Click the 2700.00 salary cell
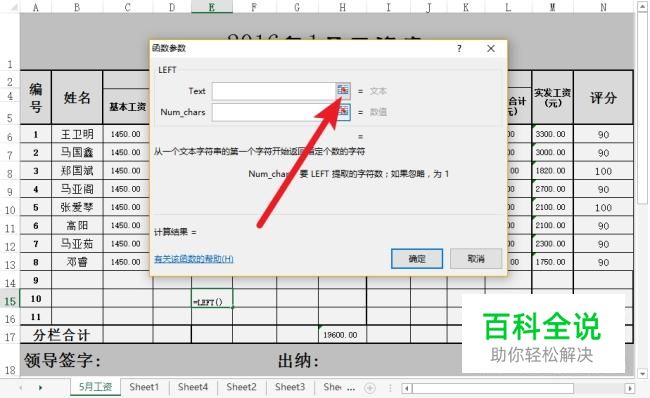Viewport: 650px width, 398px height. pos(552,189)
